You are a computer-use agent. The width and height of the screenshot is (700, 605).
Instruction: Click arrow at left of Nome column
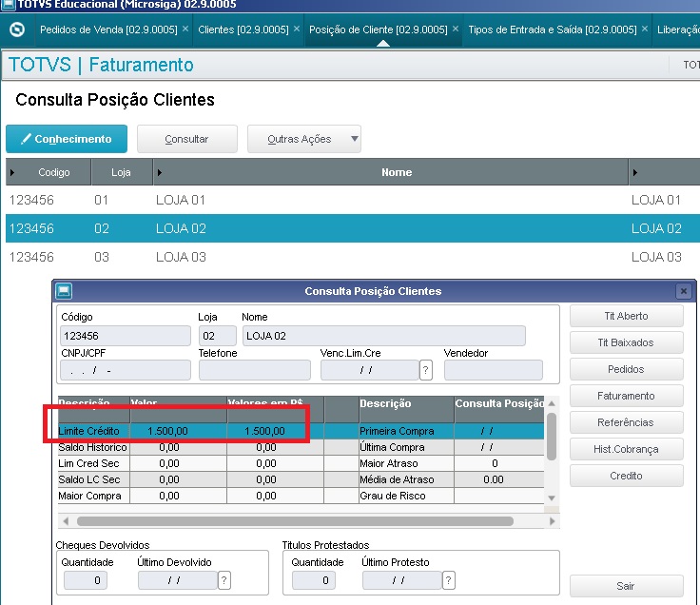[160, 172]
